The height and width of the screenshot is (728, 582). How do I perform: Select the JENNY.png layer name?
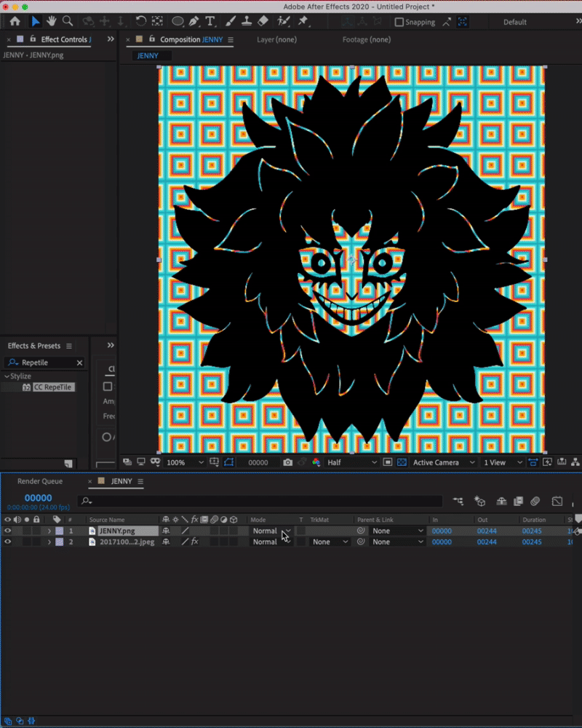click(x=117, y=531)
